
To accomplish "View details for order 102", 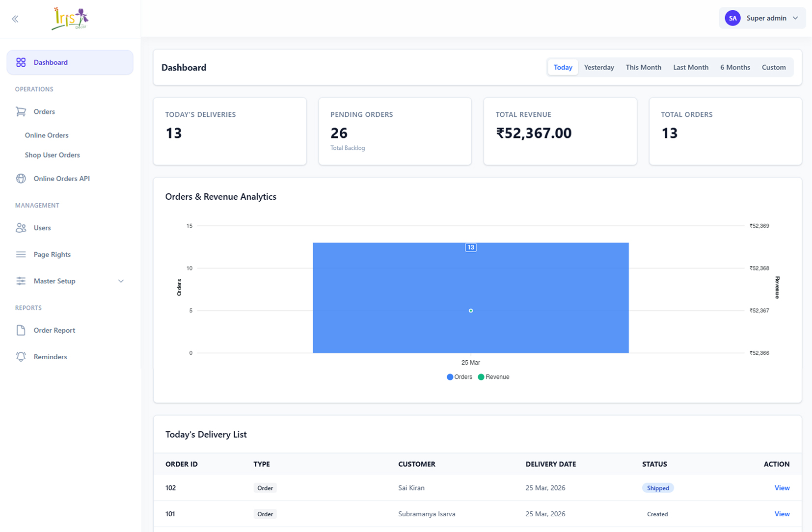I will pos(782,488).
